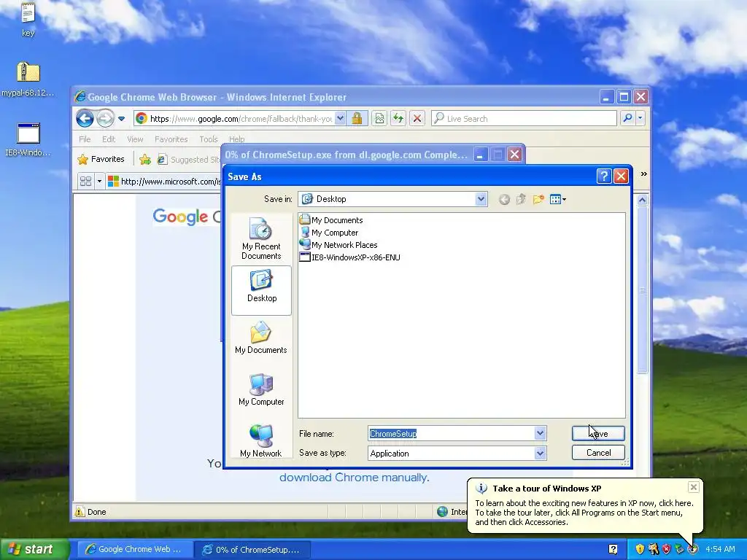Open recent pages dropdown next to Forward
The image size is (747, 560).
coord(122,119)
